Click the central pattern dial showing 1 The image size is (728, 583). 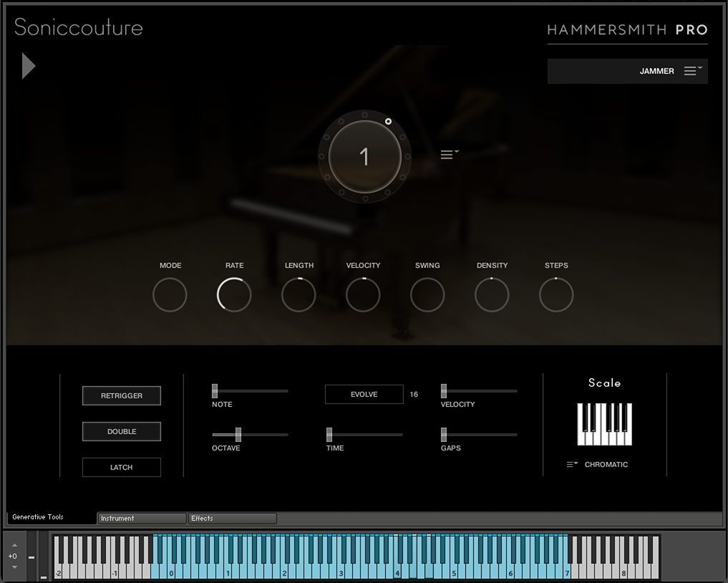pyautogui.click(x=365, y=157)
